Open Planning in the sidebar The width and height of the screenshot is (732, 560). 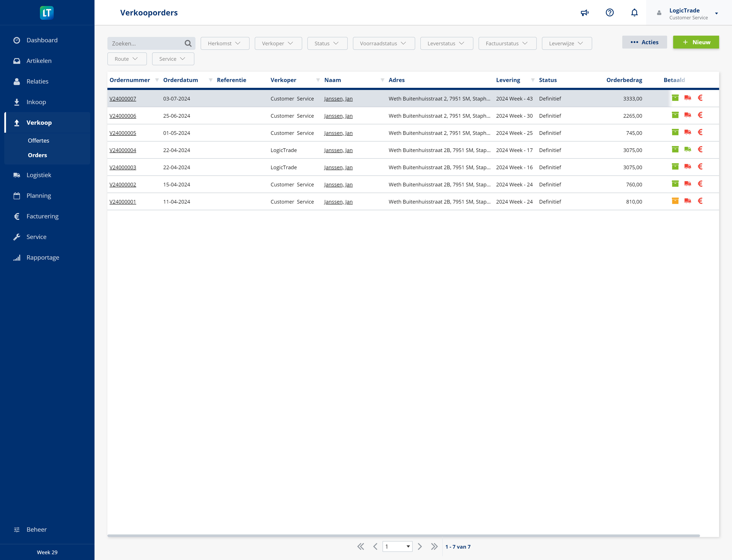click(x=39, y=196)
